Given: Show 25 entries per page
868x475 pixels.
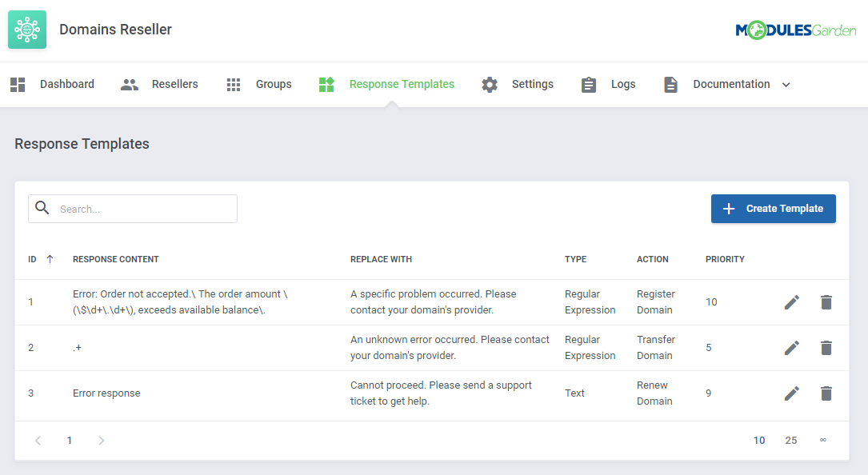Looking at the screenshot, I should (791, 441).
